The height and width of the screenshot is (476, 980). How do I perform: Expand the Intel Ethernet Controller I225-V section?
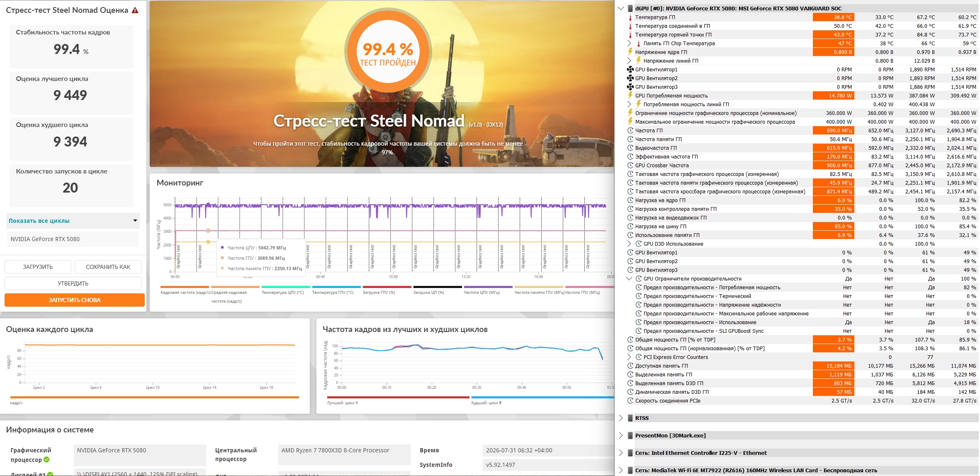tap(621, 453)
